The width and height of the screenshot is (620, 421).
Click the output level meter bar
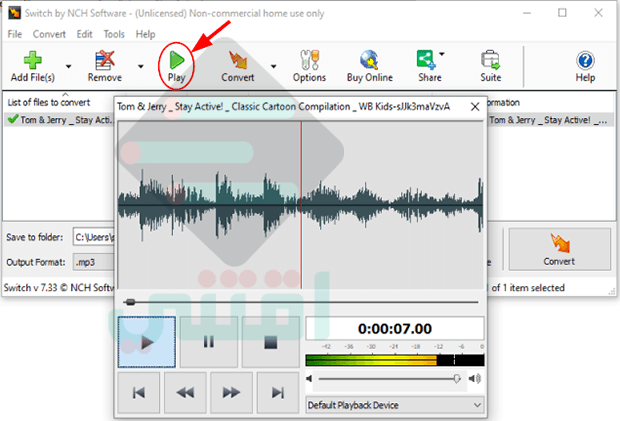(x=395, y=360)
